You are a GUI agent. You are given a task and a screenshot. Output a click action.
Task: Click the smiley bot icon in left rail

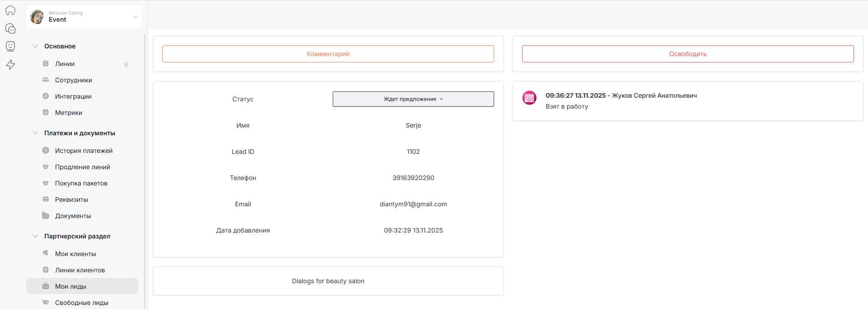10,46
